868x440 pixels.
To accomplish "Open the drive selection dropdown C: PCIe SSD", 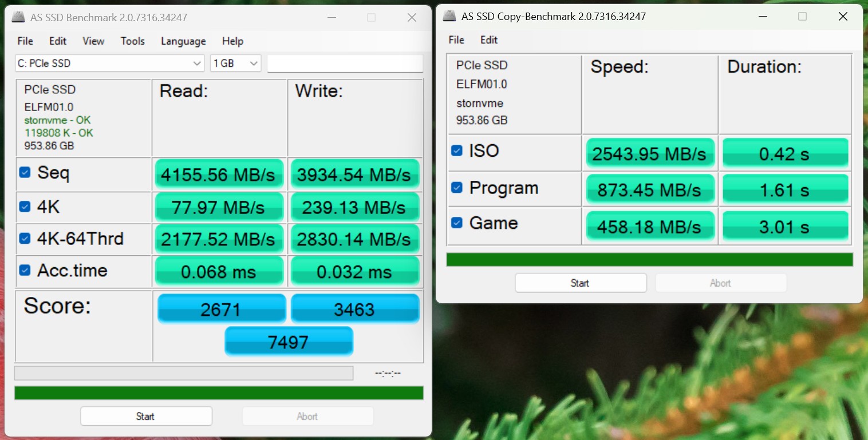I will pos(109,63).
